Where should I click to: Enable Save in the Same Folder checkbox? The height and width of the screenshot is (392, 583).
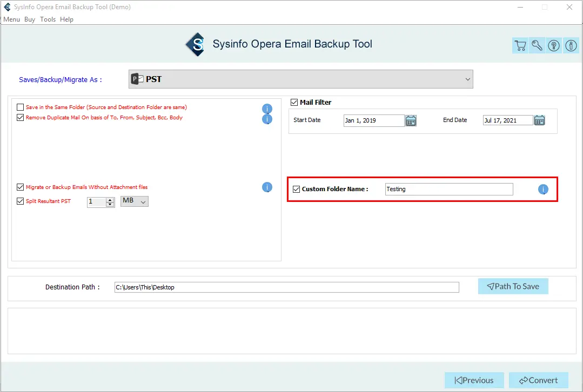coord(21,107)
